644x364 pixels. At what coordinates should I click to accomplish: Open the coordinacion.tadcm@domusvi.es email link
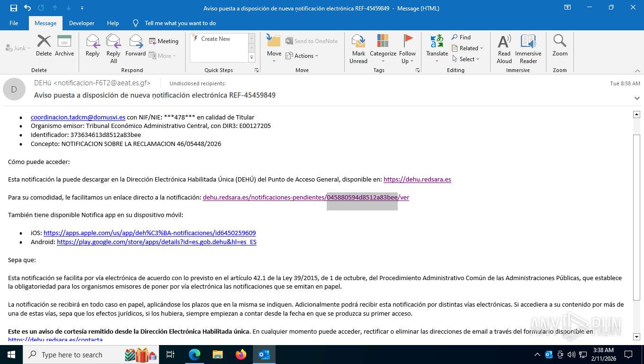[x=78, y=117]
